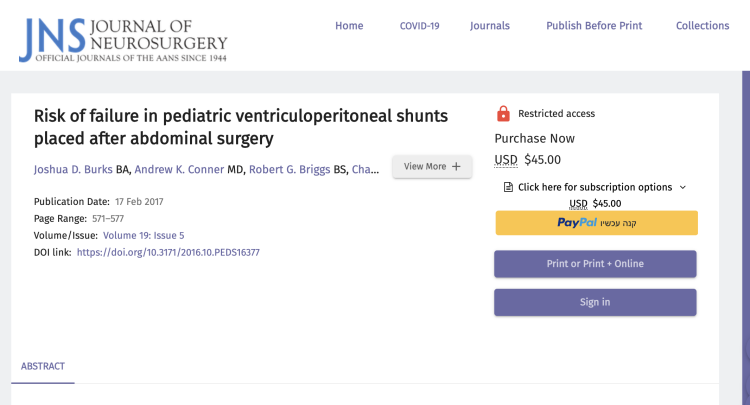Open author Andrew K. Conner link

(x=180, y=168)
